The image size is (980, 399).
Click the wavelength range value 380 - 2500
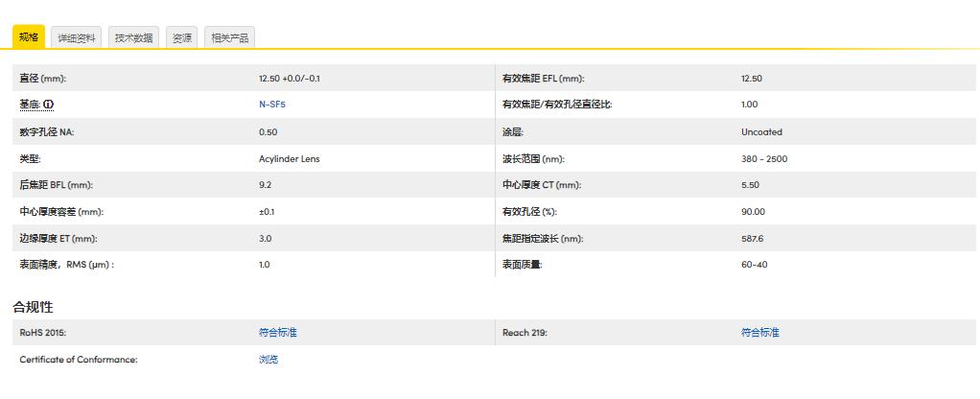(763, 158)
